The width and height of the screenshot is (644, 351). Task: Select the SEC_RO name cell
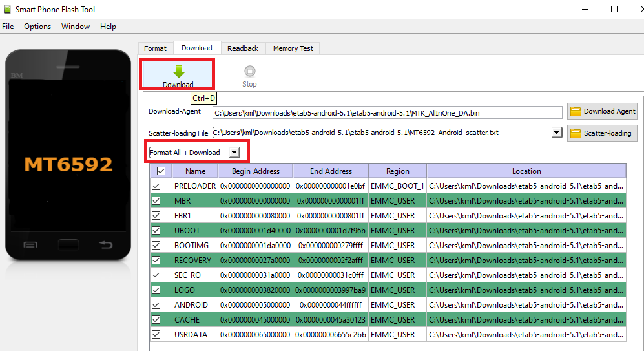click(x=195, y=275)
